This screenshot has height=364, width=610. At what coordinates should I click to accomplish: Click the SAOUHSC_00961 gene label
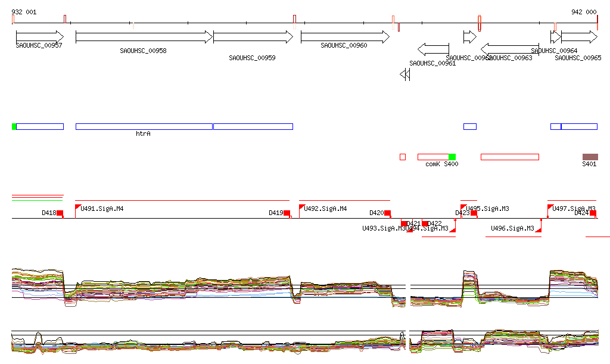(x=432, y=63)
